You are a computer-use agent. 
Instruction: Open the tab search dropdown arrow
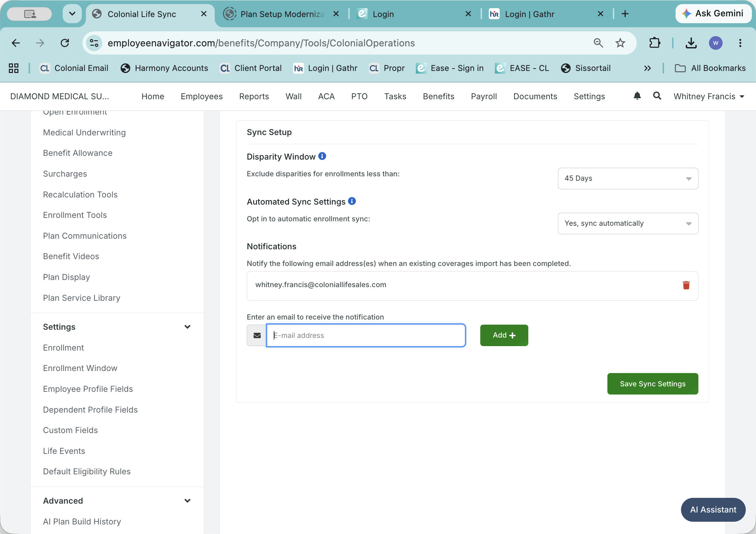(72, 14)
